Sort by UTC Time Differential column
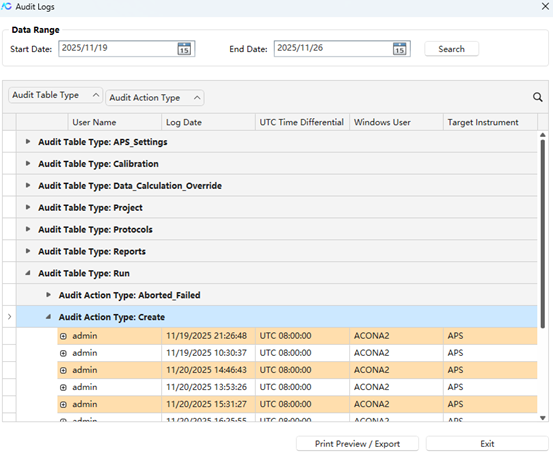Viewport: 553px width, 457px height. click(302, 122)
